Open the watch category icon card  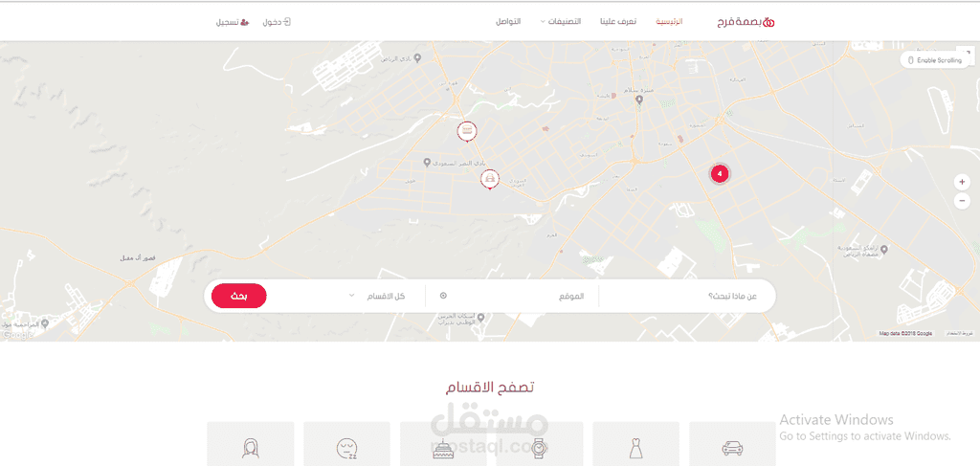coord(540,443)
